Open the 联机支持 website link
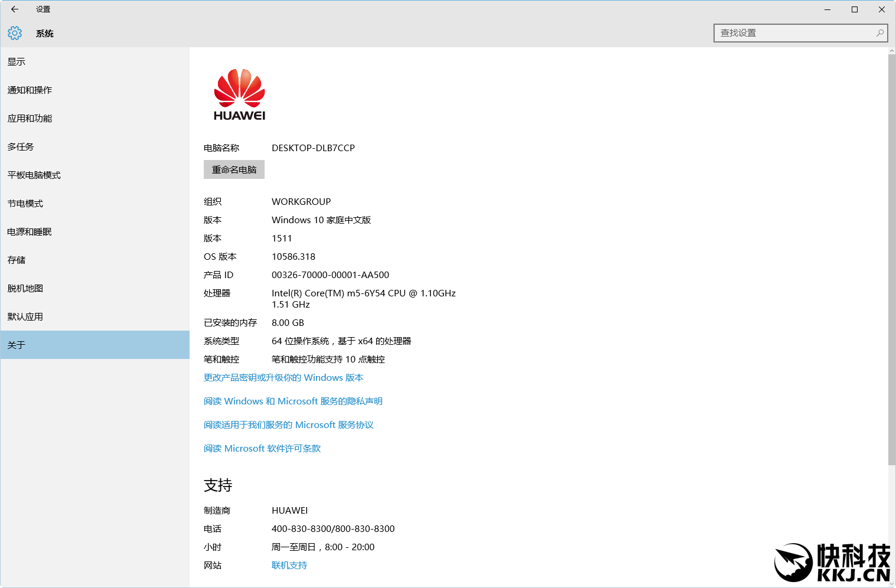Viewport: 896px width, 588px height. pos(289,566)
